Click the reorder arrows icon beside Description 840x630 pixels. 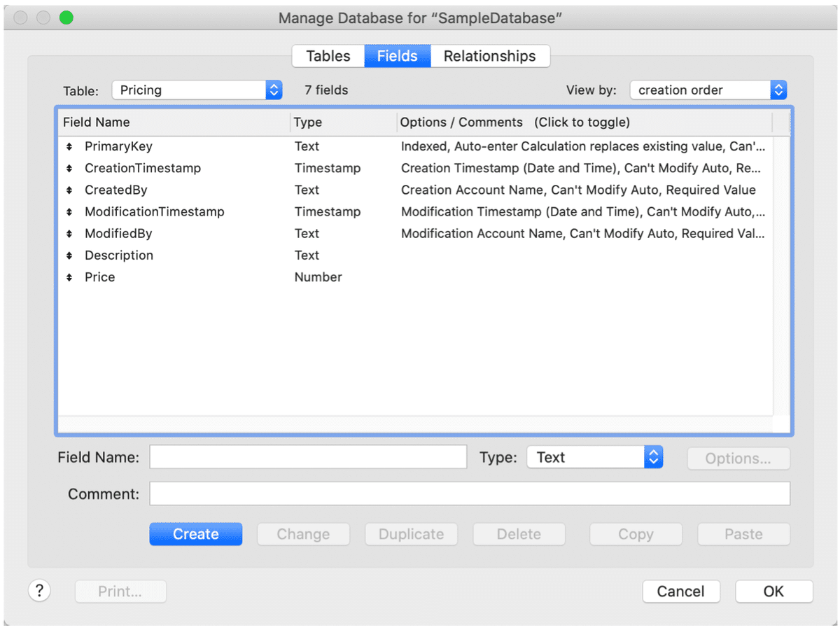[69, 255]
